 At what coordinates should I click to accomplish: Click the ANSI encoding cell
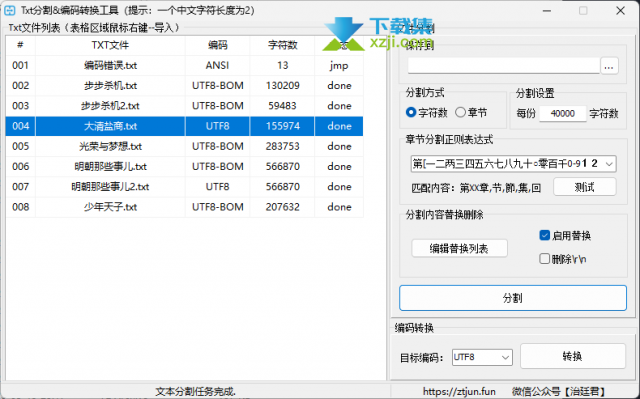pyautogui.click(x=218, y=66)
